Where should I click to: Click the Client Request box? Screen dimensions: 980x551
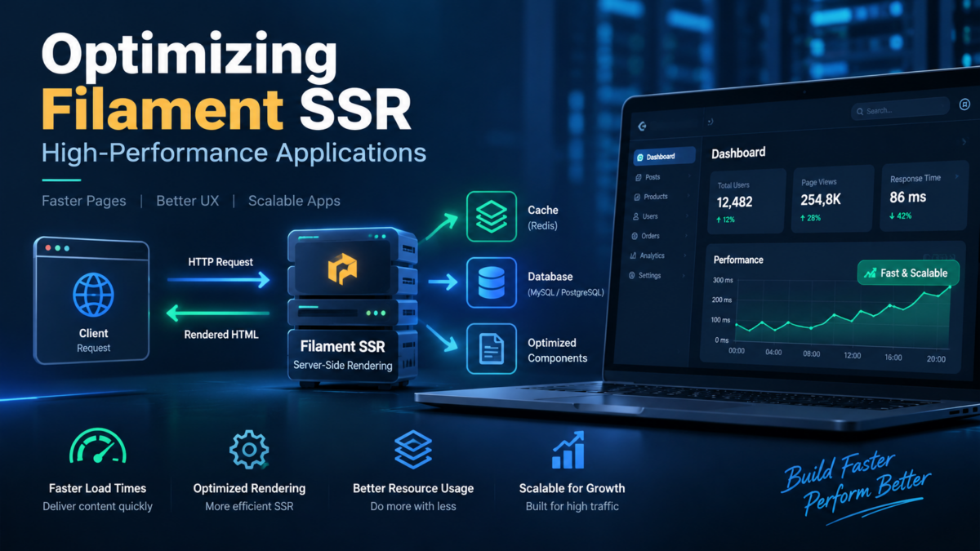coord(91,299)
